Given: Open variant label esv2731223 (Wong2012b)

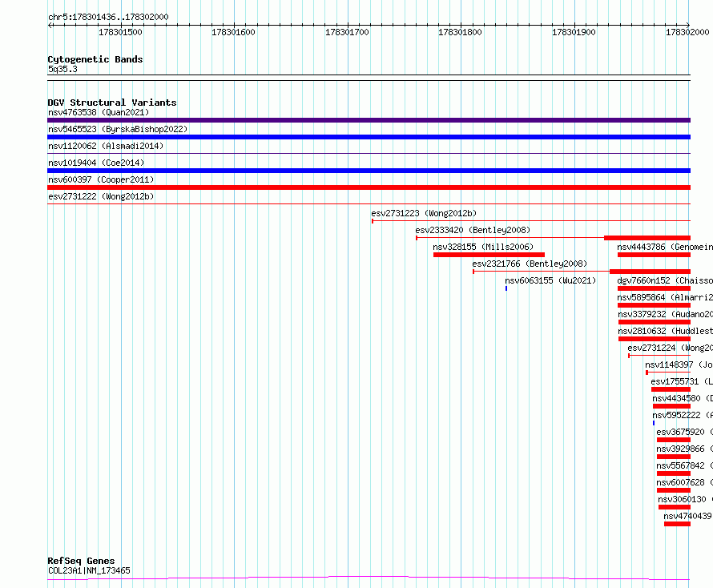Looking at the screenshot, I should point(424,213).
